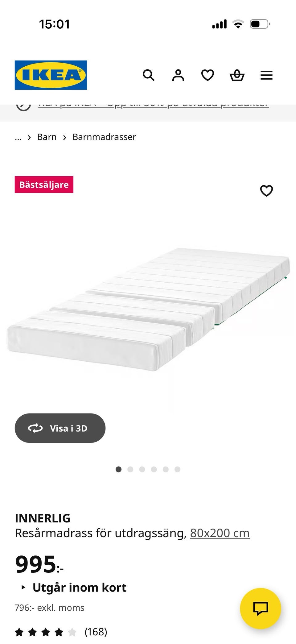Expand collapsed breadcrumb ellipsis
The image size is (296, 644).
pyautogui.click(x=18, y=137)
